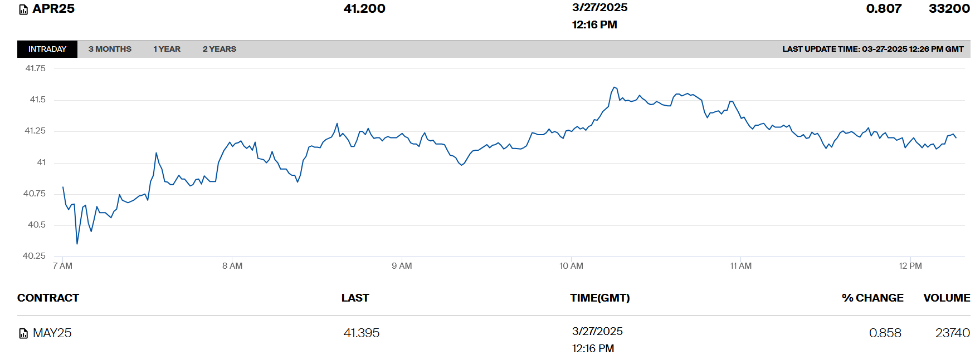Image resolution: width=980 pixels, height=355 pixels.
Task: Select the MAY25 volume value 23740
Action: (952, 333)
